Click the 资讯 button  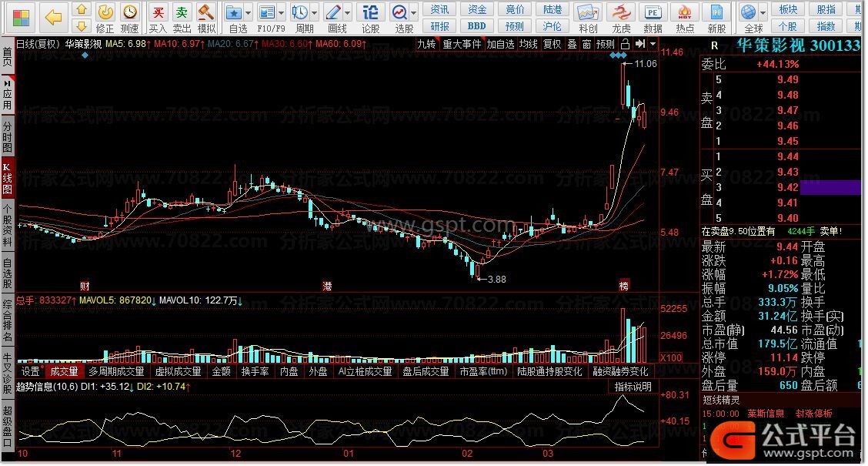440,9
